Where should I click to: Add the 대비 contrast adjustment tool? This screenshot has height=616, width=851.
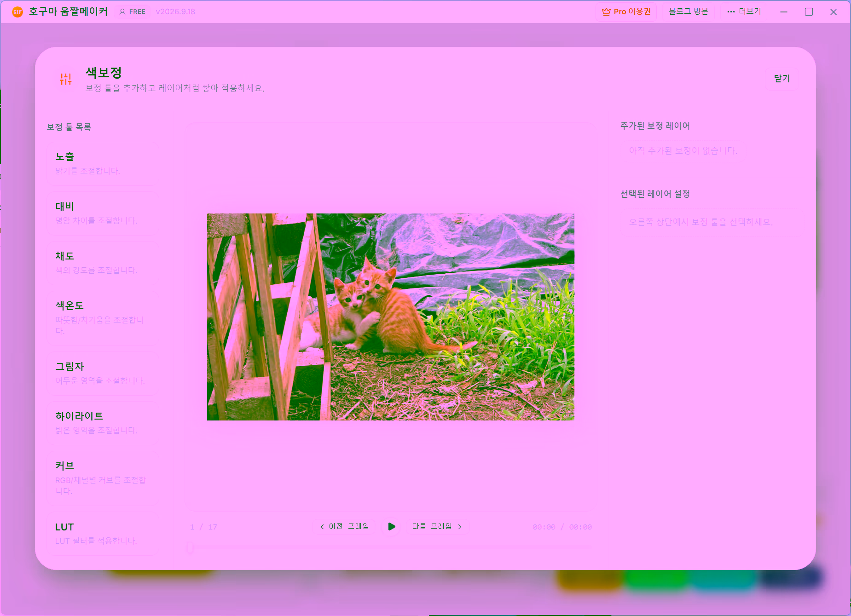(103, 213)
